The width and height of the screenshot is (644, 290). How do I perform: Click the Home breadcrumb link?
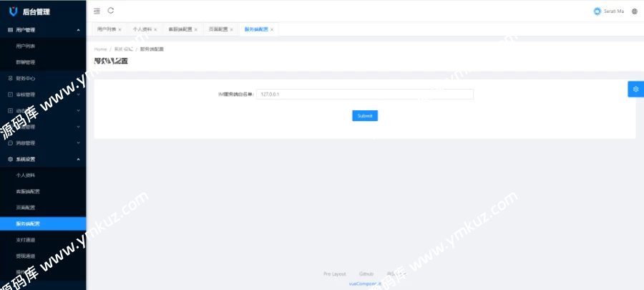(101, 49)
